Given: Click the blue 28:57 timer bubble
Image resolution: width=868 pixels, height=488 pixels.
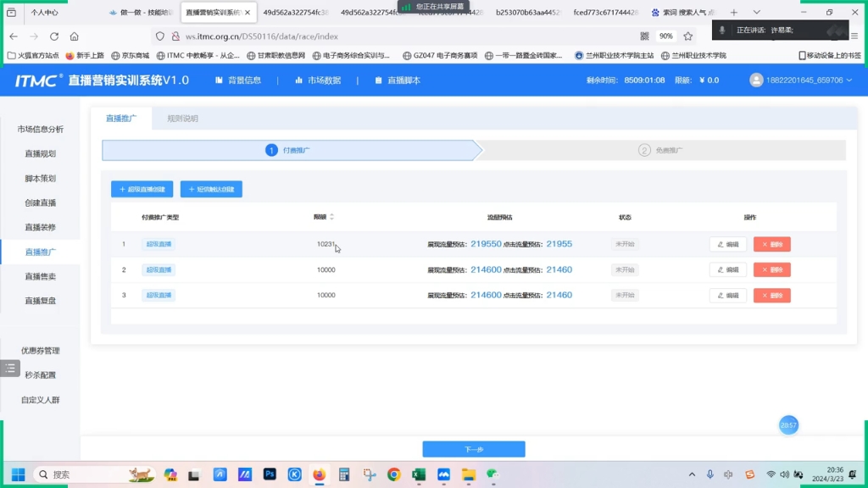Looking at the screenshot, I should 788,425.
